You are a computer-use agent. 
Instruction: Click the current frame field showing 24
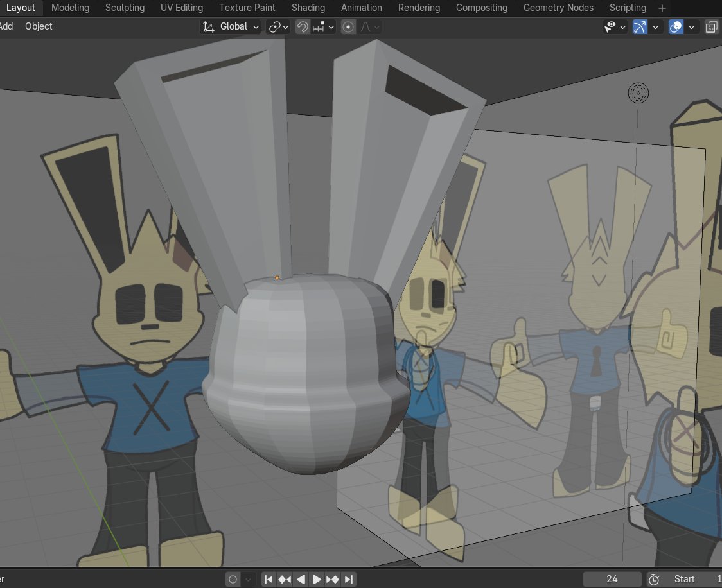(612, 579)
